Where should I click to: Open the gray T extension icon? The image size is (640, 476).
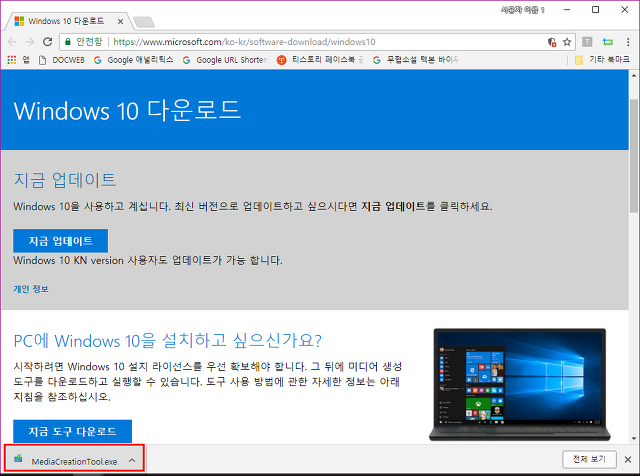pyautogui.click(x=587, y=42)
